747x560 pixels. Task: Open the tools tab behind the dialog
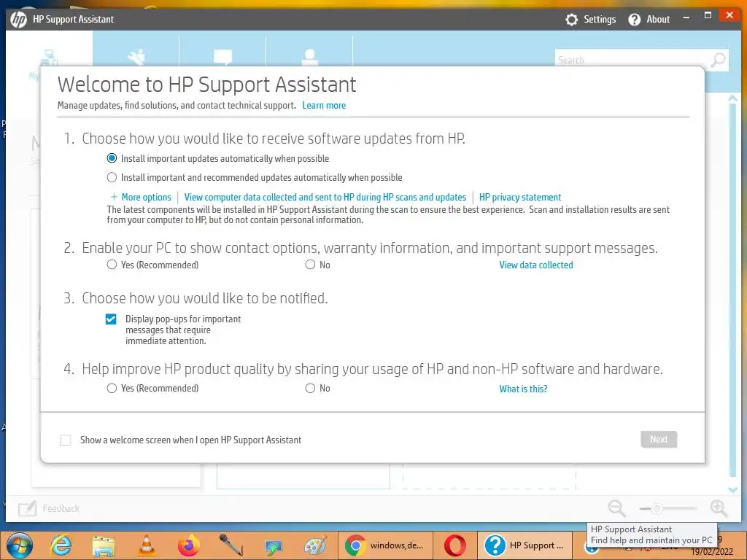coord(136,57)
